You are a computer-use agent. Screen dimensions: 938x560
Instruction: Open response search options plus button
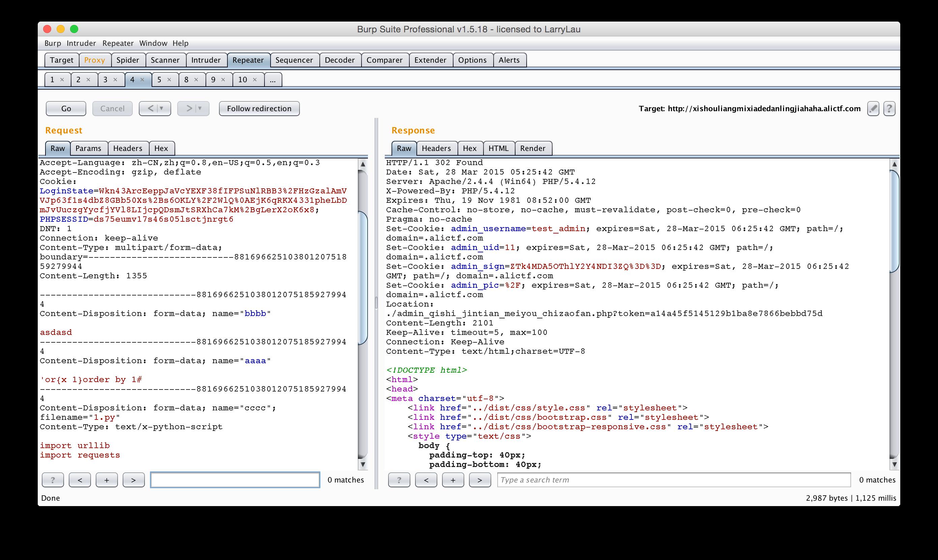pyautogui.click(x=453, y=480)
